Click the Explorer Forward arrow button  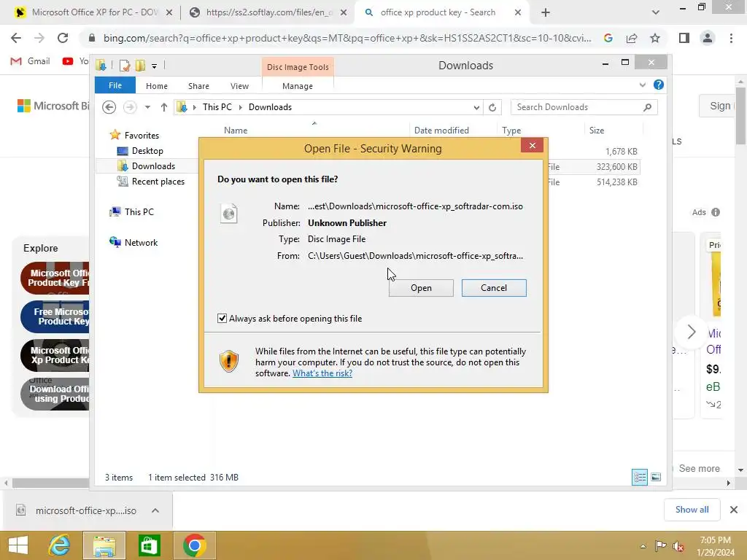pyautogui.click(x=130, y=107)
